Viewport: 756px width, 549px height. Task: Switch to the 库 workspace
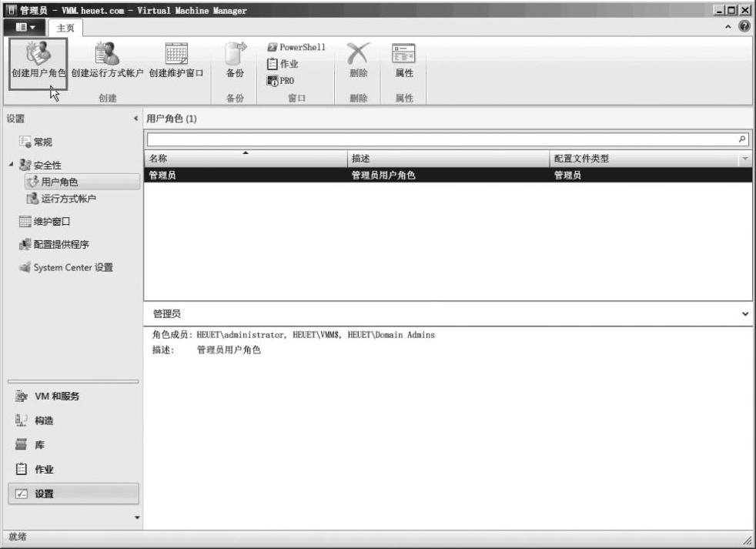pos(73,445)
